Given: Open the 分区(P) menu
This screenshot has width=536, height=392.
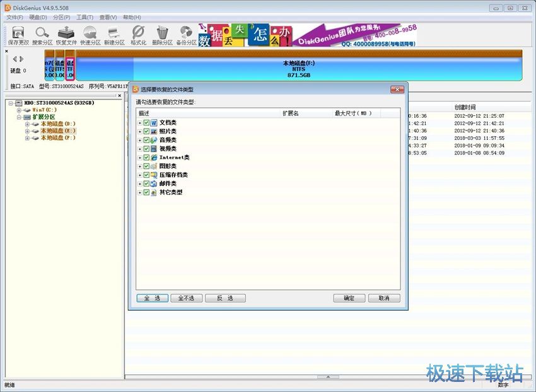Looking at the screenshot, I should pyautogui.click(x=62, y=18).
